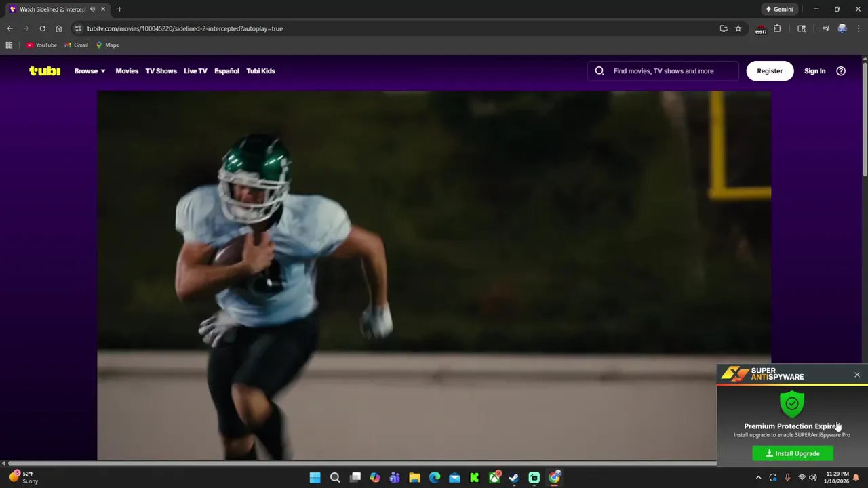This screenshot has height=488, width=868.
Task: View site information icon in address bar
Action: click(78, 28)
